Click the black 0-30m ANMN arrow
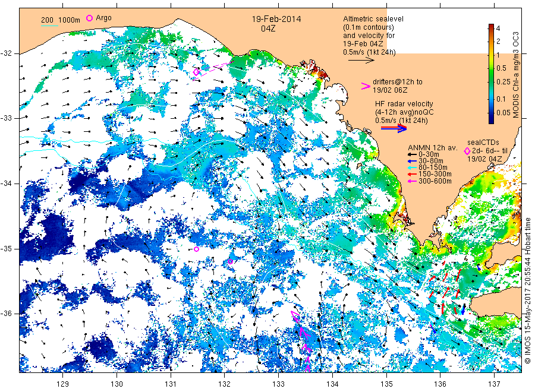This screenshot has height=392, width=535. point(412,154)
